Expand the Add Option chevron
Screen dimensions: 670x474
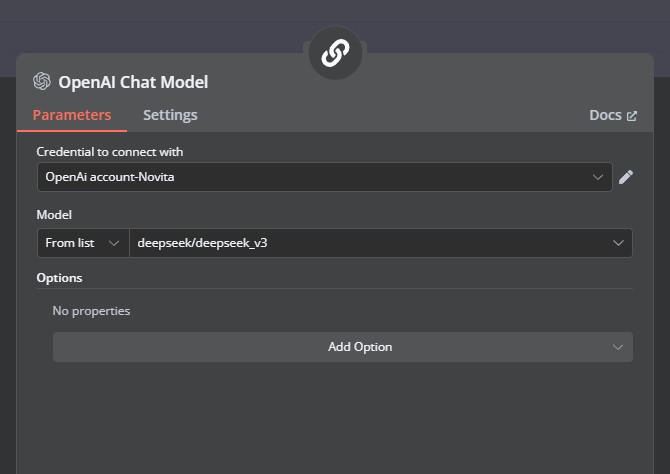[617, 347]
